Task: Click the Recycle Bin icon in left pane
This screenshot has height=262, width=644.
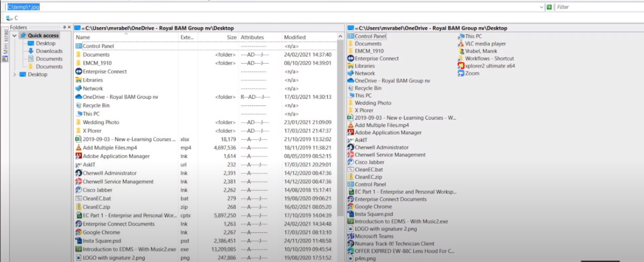Action: pyautogui.click(x=79, y=105)
